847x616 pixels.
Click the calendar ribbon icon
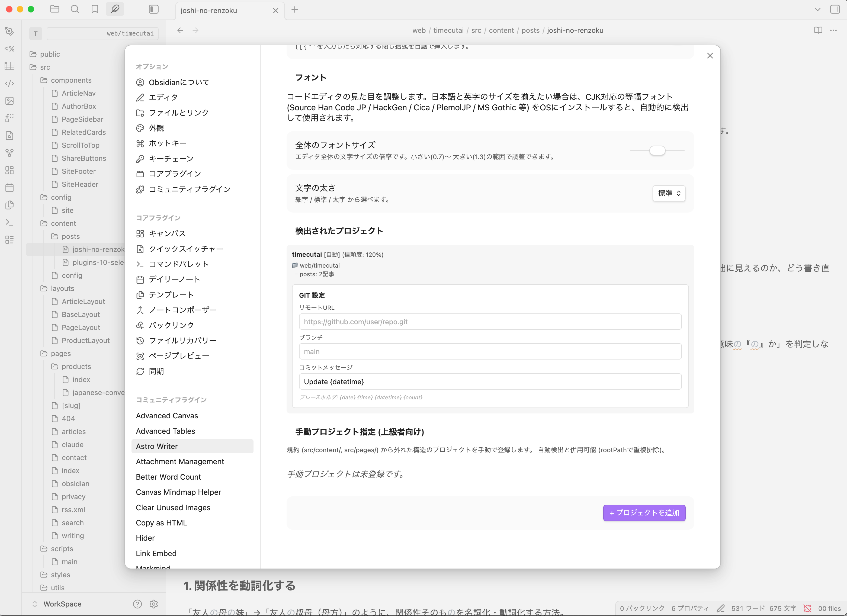pos(10,188)
